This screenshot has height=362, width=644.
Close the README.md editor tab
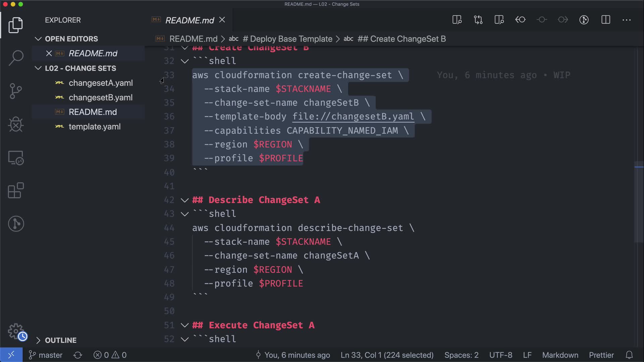coord(222,20)
